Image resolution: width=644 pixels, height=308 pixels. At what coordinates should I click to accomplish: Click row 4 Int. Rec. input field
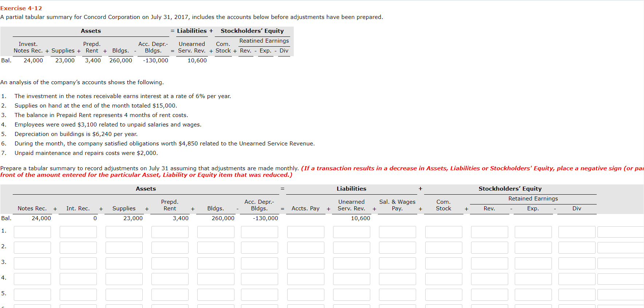(x=78, y=279)
